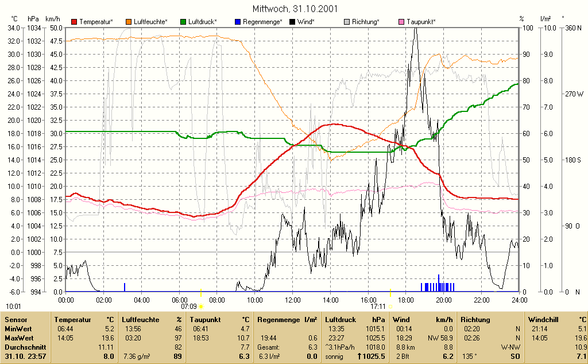Click the Regenmenge column header in table
This screenshot has height=364, width=588.
(278, 320)
